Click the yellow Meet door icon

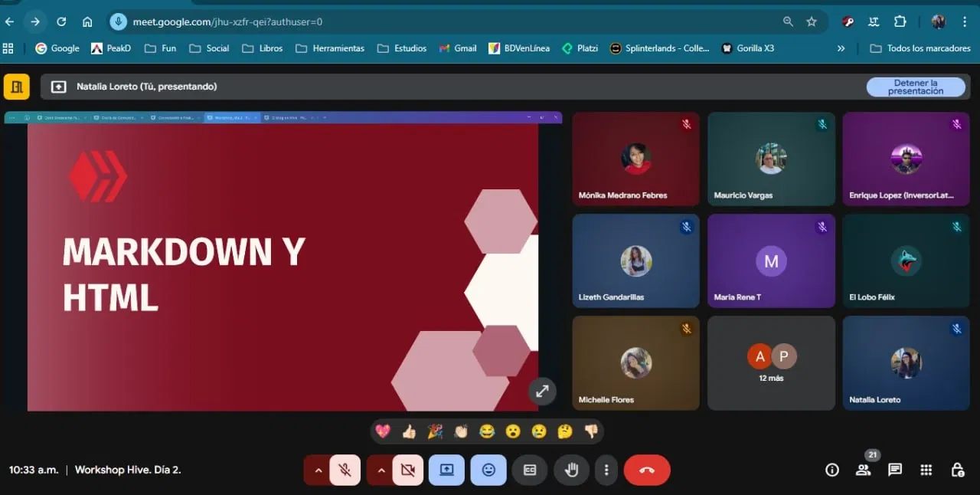[16, 87]
